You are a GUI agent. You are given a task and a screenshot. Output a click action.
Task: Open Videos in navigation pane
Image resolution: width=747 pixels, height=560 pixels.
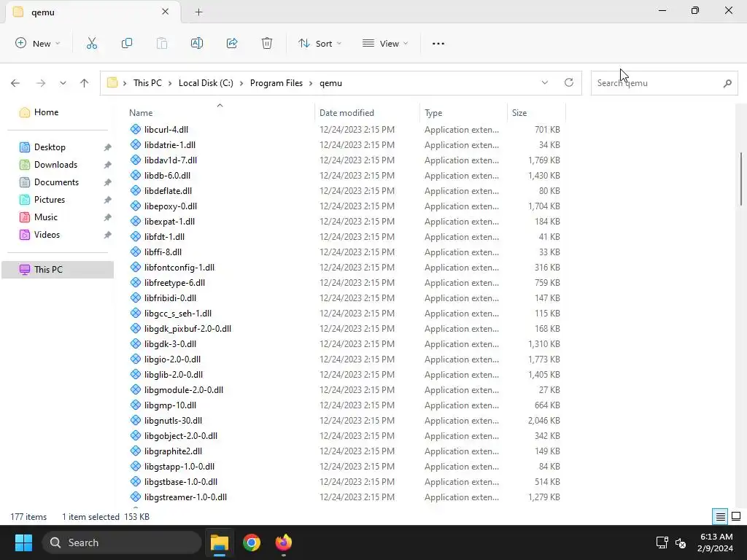tap(58, 235)
